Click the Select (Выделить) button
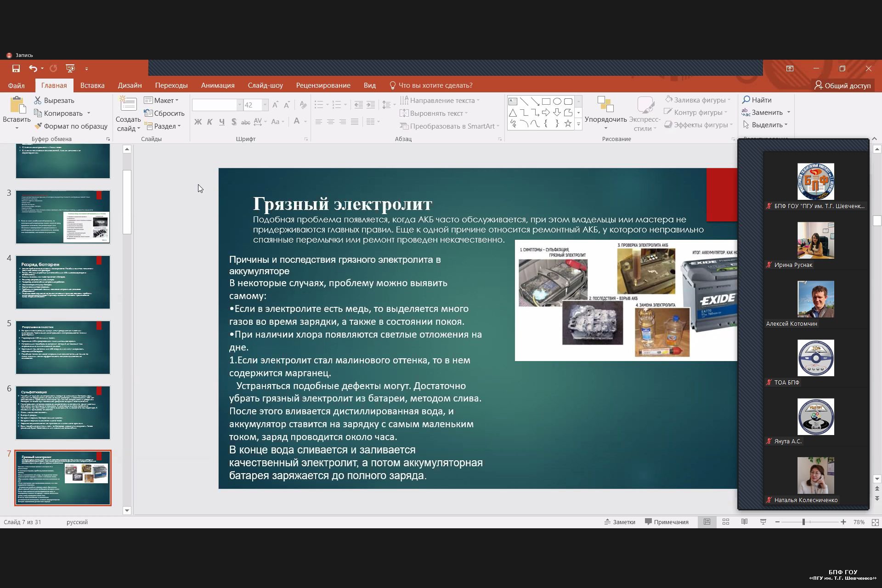 (x=765, y=124)
